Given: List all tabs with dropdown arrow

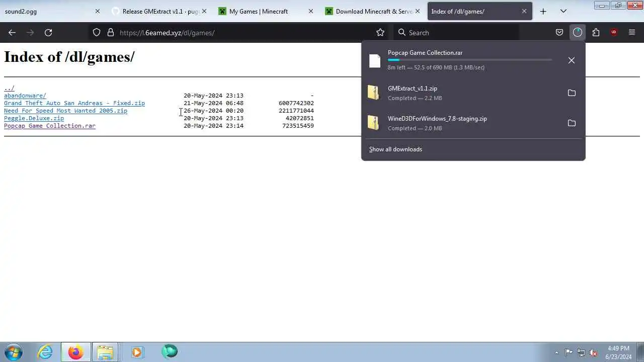Looking at the screenshot, I should [563, 11].
